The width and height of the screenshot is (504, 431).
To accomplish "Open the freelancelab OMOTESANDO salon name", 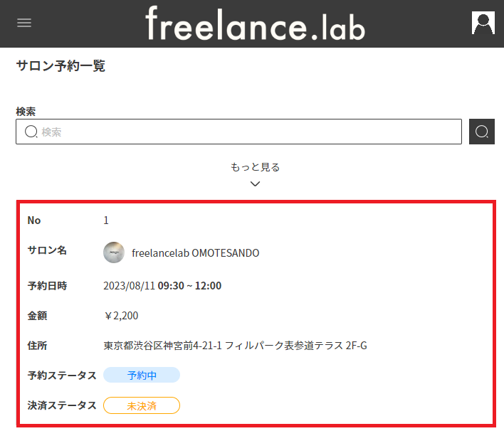I will 195,253.
